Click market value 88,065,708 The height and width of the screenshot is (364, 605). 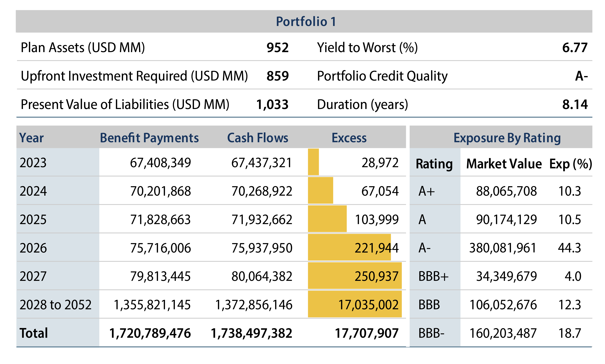click(x=506, y=191)
